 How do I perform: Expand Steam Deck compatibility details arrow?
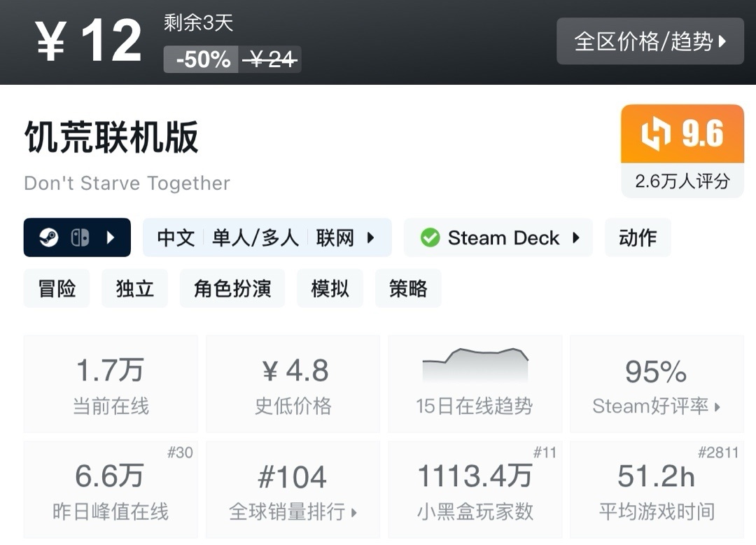click(576, 237)
